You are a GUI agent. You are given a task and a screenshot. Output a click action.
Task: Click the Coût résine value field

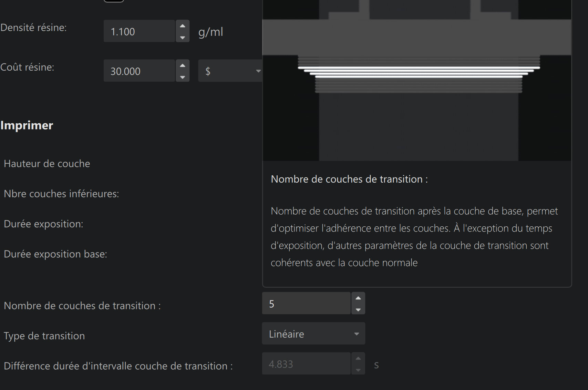139,71
